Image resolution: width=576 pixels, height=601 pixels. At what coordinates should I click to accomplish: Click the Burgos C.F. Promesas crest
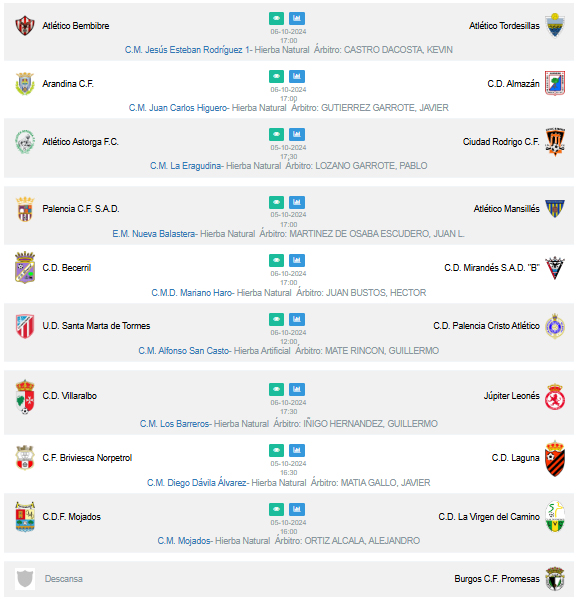tap(555, 578)
